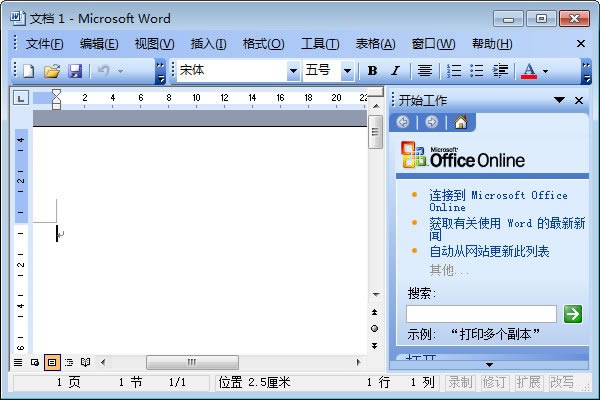Open the undo history dropdown arrow

point(121,71)
